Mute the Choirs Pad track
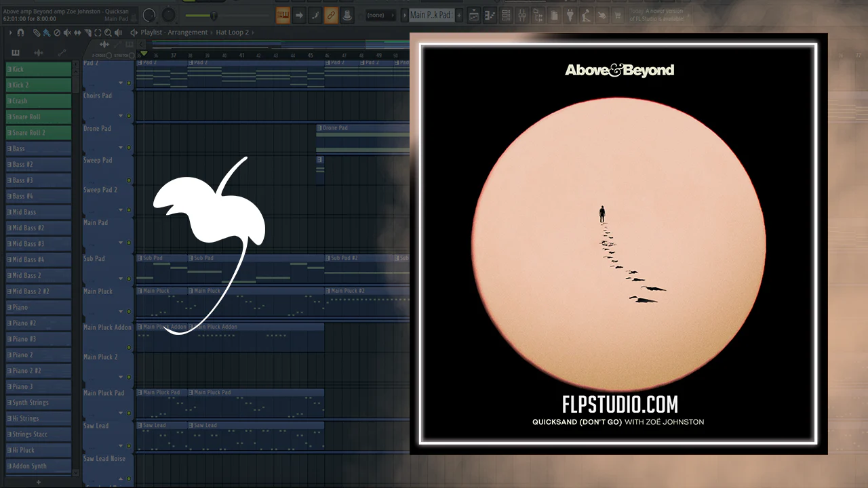868x488 pixels. 129,116
